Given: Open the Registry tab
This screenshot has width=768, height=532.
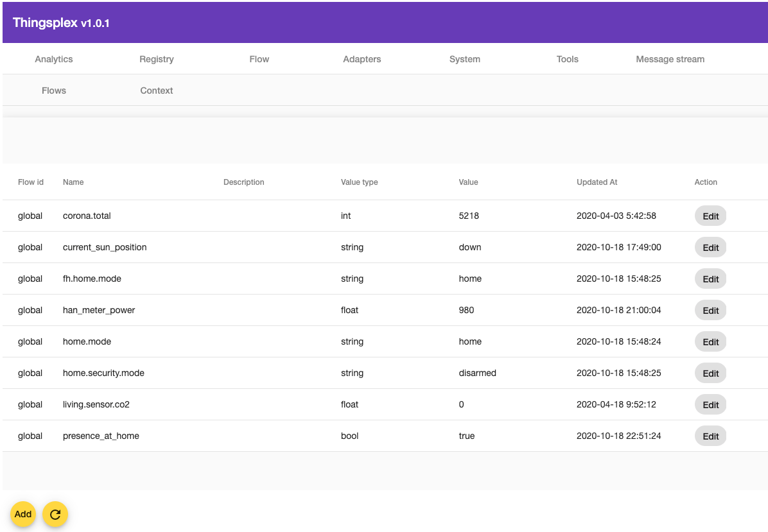Looking at the screenshot, I should coord(157,59).
